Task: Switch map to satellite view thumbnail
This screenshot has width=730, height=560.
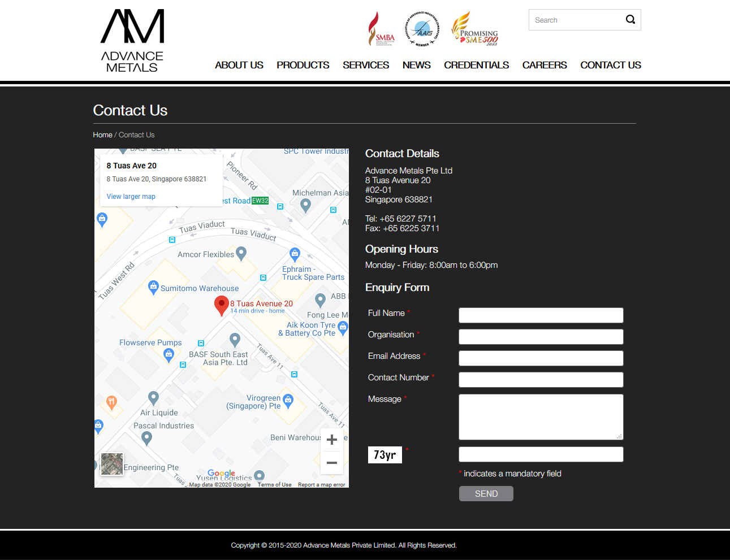Action: click(112, 464)
